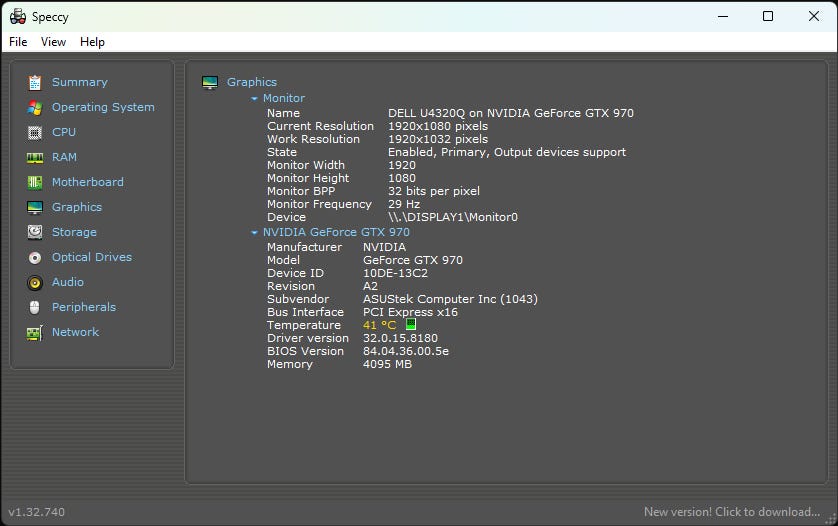This screenshot has width=838, height=526.
Task: Select the temperature value 41 °C
Action: coord(379,325)
